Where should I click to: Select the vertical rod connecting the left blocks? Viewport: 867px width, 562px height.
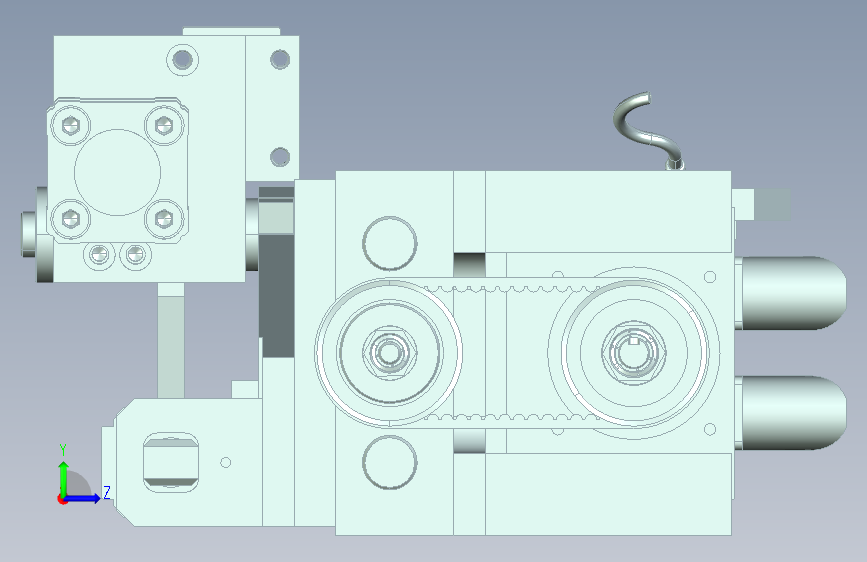click(171, 340)
